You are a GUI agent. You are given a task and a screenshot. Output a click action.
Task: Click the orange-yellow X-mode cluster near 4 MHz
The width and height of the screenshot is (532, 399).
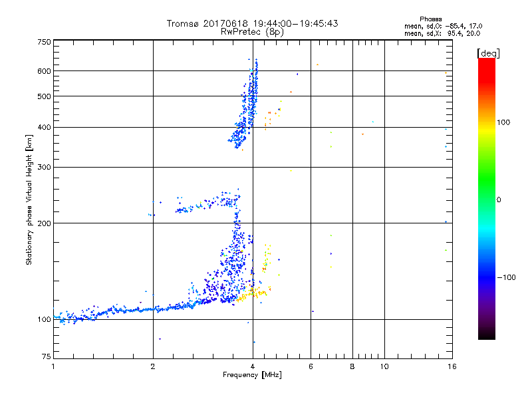coord(253,293)
